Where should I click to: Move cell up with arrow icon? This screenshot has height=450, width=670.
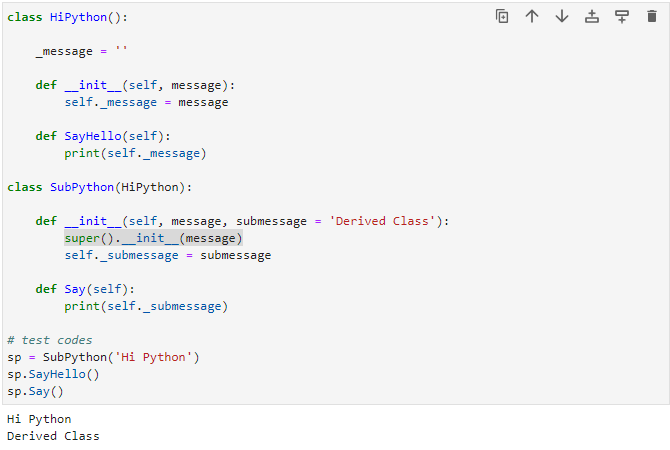coord(532,17)
